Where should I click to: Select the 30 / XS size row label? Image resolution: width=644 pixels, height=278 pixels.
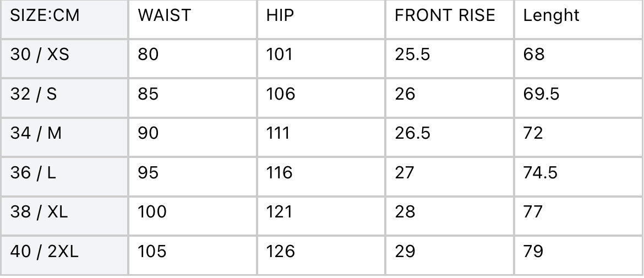pyautogui.click(x=40, y=54)
